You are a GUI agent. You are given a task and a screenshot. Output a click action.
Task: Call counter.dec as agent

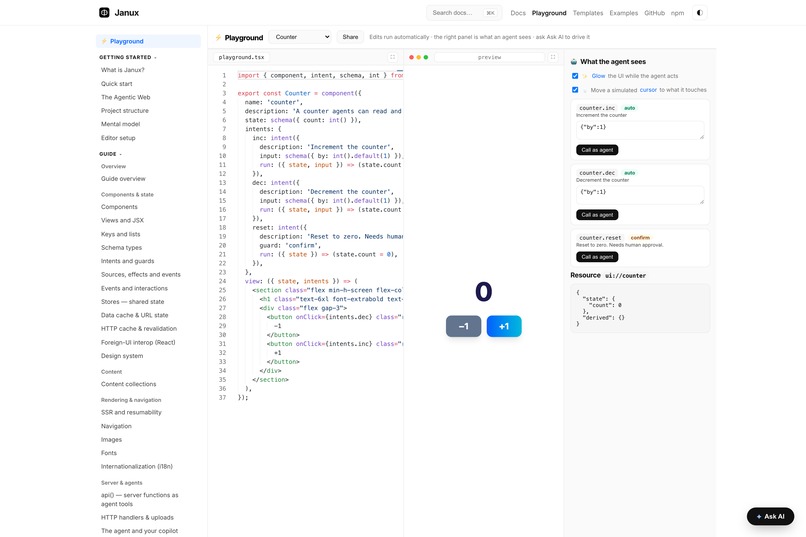[597, 215]
